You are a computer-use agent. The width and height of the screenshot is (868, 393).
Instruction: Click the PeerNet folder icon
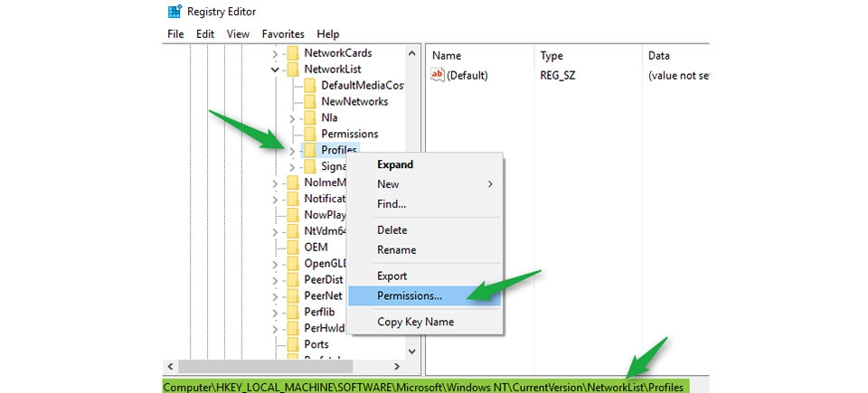[x=293, y=295]
